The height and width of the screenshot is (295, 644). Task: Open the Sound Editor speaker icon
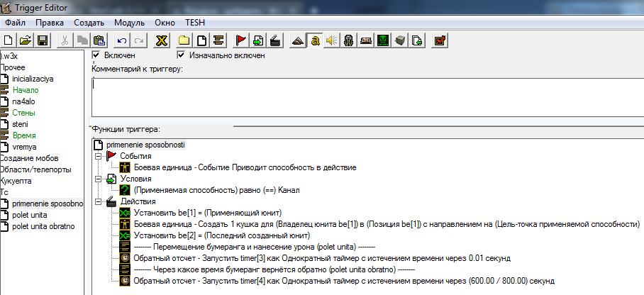pyautogui.click(x=332, y=40)
